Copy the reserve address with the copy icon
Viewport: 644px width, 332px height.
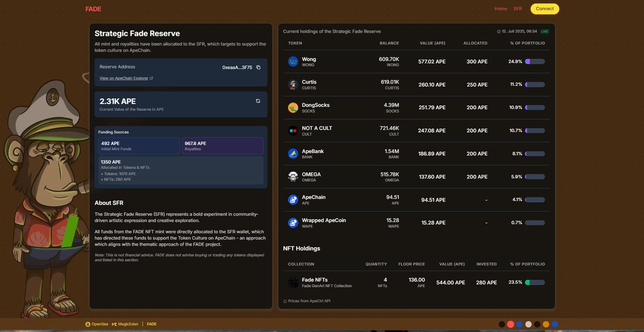tap(258, 67)
